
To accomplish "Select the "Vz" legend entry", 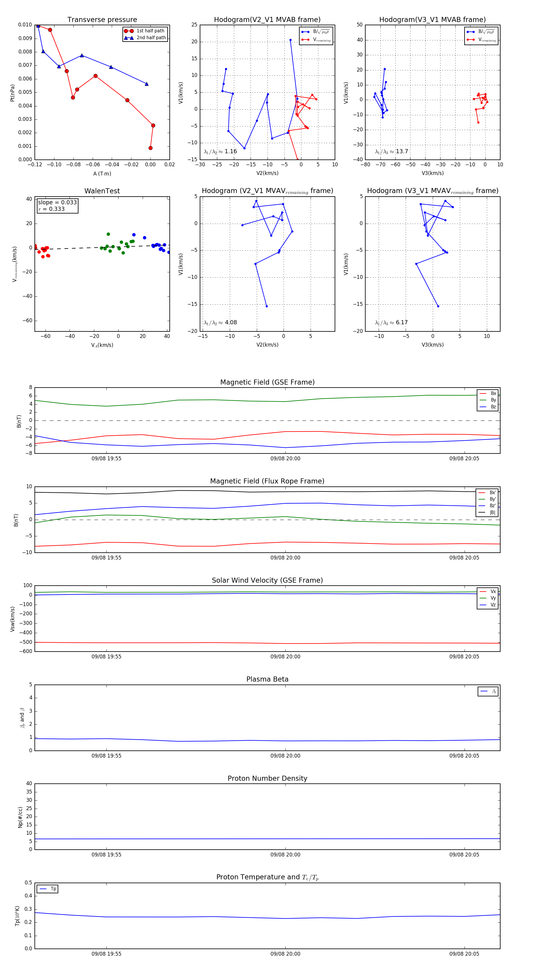I will (488, 605).
